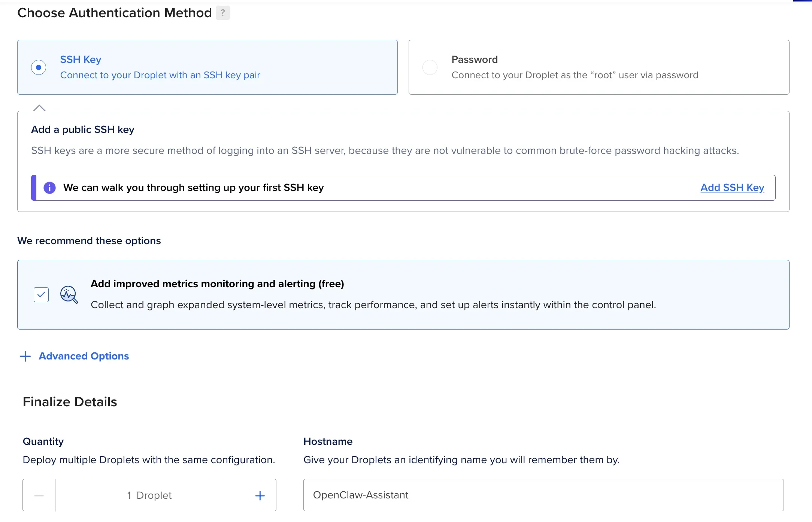Click the info icon in the SSH key banner
The height and width of the screenshot is (522, 812).
(x=49, y=187)
